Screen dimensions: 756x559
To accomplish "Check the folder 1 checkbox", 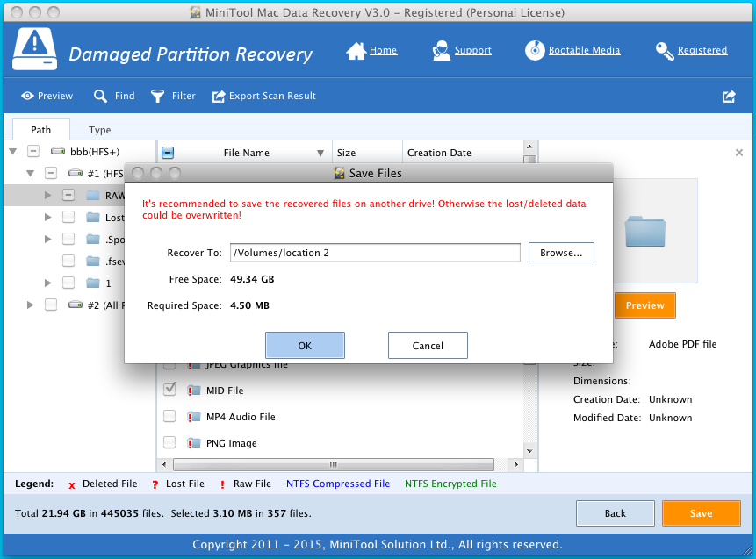I will [x=68, y=283].
